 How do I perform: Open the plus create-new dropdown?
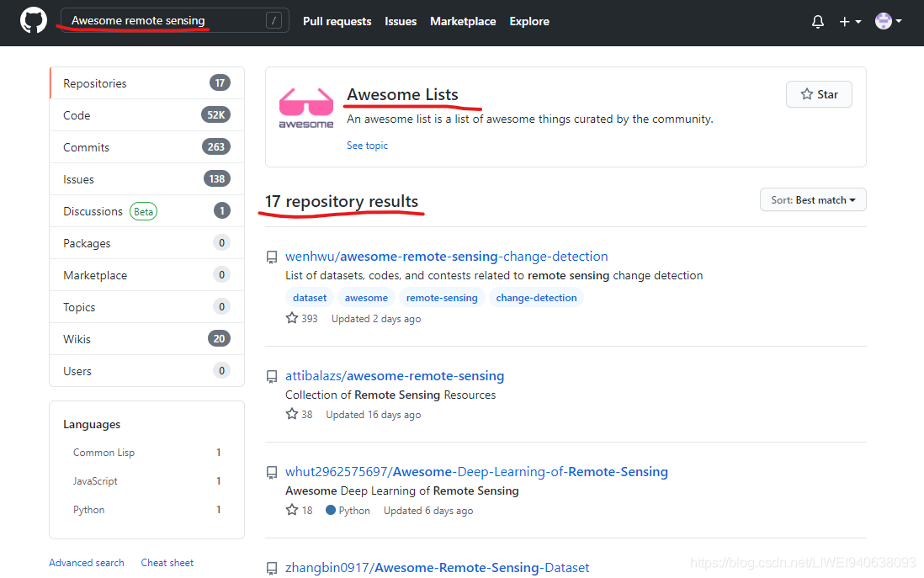coord(850,22)
